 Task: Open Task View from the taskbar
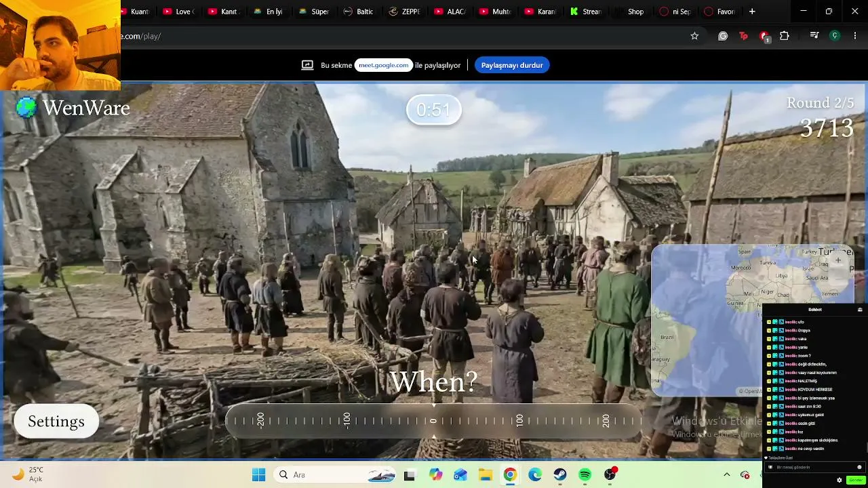click(x=409, y=475)
